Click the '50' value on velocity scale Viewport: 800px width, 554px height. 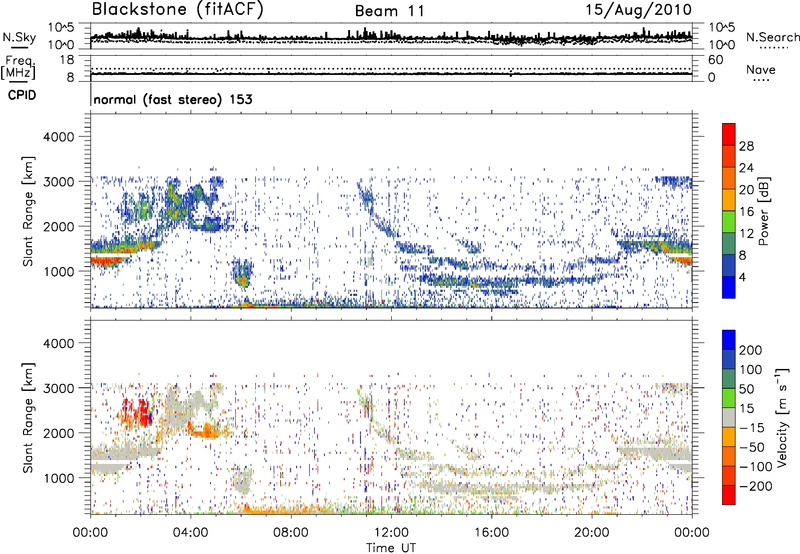(746, 389)
